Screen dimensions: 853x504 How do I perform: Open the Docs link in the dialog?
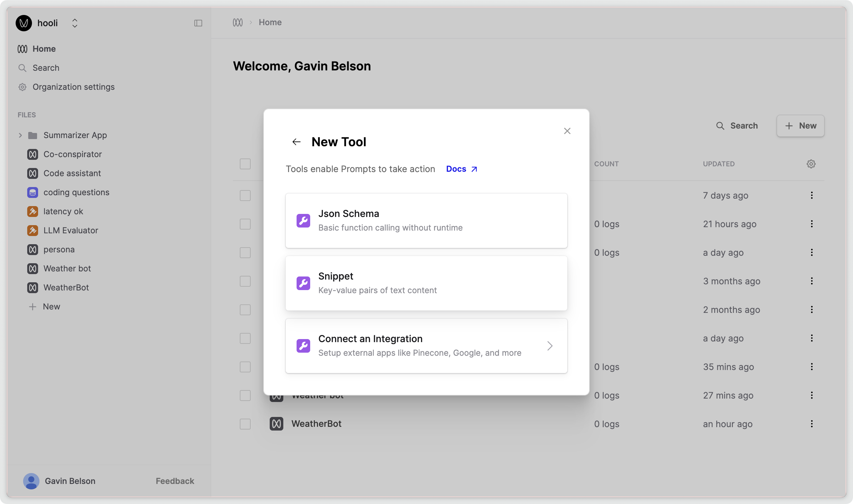(x=456, y=169)
